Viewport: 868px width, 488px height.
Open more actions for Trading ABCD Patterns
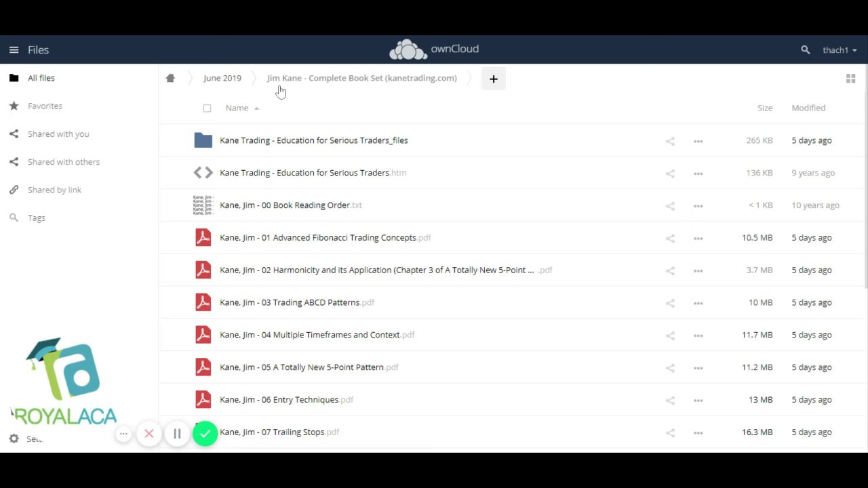click(x=698, y=303)
